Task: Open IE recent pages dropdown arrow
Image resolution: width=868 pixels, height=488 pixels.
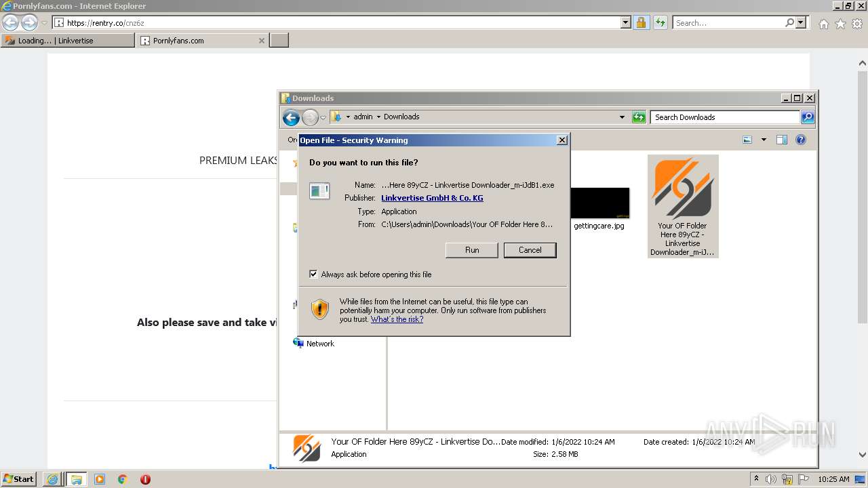Action: click(45, 23)
